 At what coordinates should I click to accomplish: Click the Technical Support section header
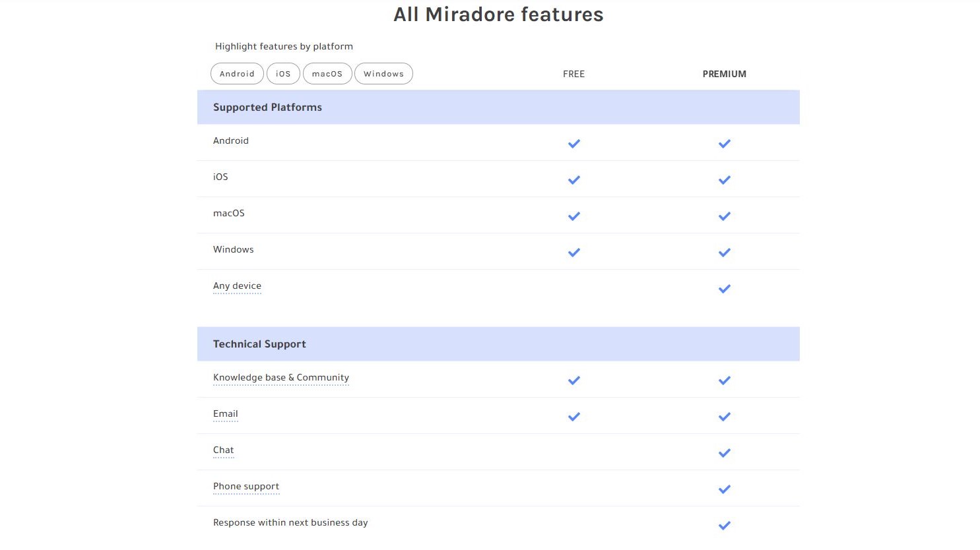click(498, 344)
